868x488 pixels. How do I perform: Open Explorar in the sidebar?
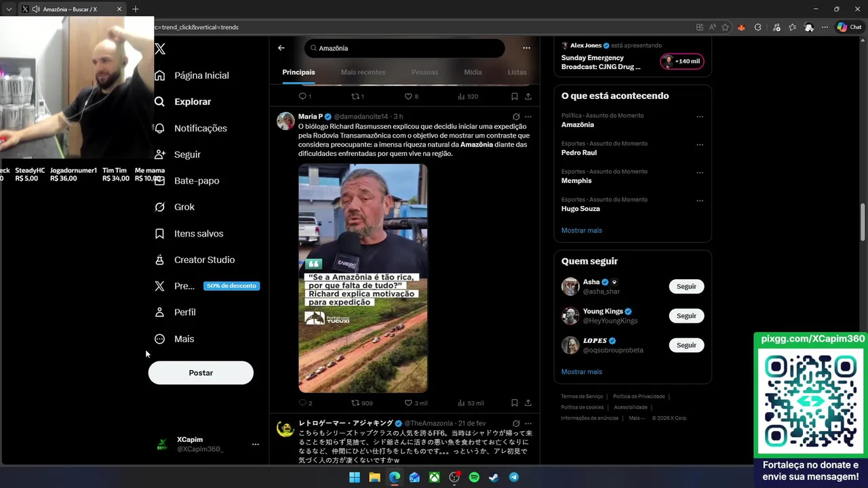coord(183,102)
